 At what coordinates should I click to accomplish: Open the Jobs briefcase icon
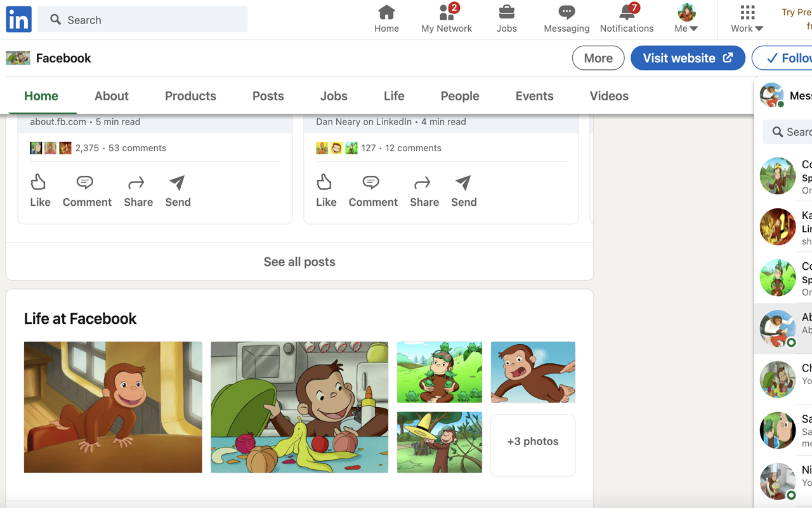[506, 13]
